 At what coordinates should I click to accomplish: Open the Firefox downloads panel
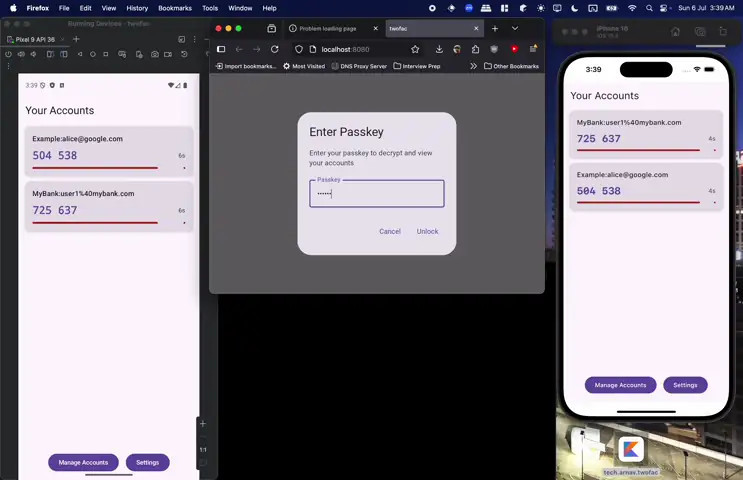click(439, 49)
